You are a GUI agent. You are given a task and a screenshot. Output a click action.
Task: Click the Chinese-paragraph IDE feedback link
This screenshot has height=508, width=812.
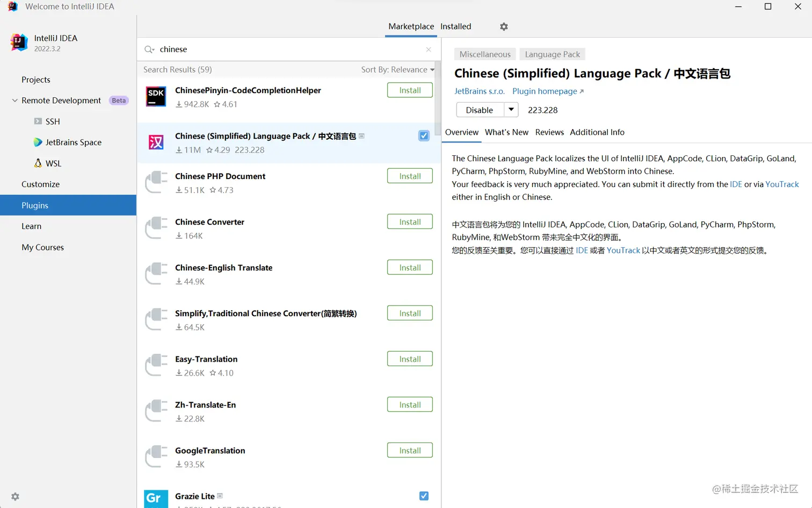point(582,251)
